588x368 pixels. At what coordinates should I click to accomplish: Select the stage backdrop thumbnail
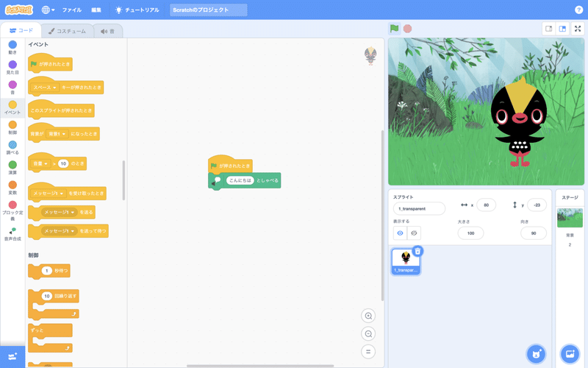(570, 218)
